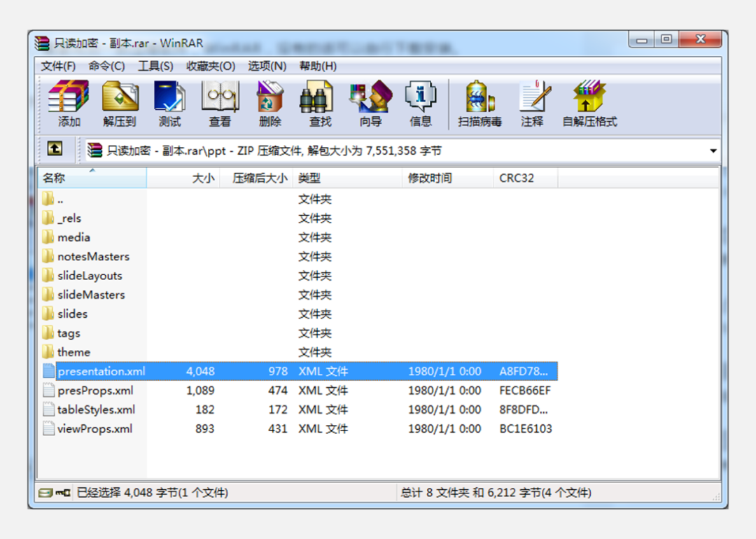Click the WinRAR title bar app icon
The width and height of the screenshot is (756, 539).
[43, 43]
